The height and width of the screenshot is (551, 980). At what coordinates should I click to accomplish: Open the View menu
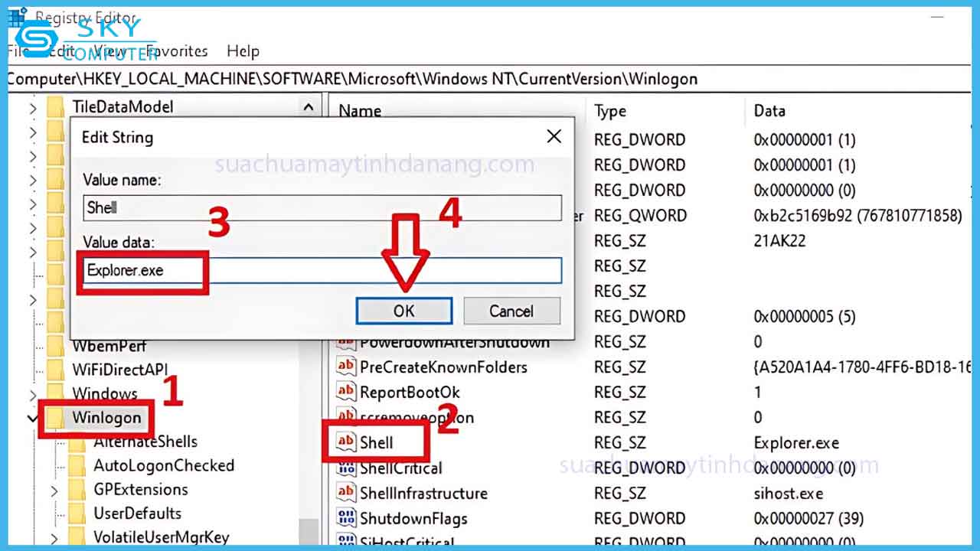click(x=110, y=51)
